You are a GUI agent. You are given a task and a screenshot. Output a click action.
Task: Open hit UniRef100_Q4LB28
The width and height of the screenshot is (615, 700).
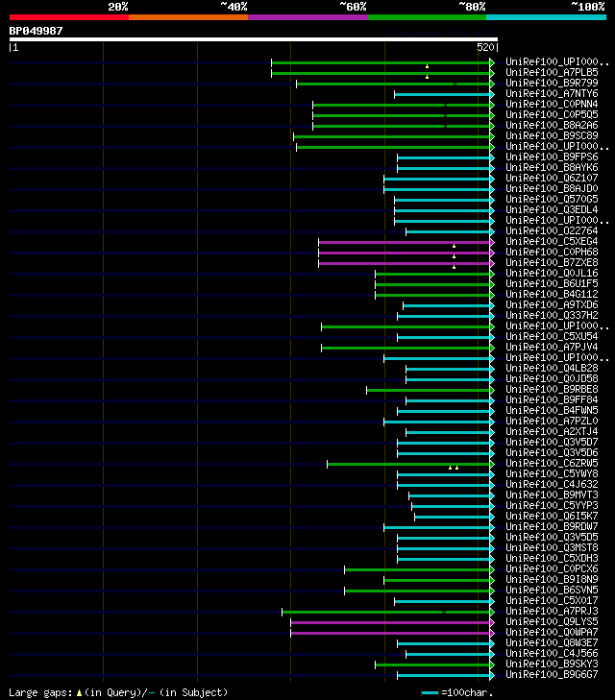552,369
